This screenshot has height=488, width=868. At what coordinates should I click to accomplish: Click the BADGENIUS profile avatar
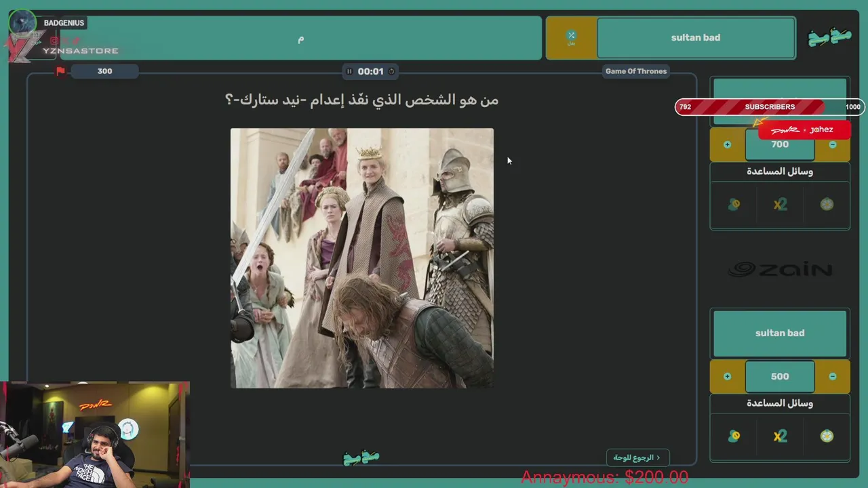pos(22,22)
